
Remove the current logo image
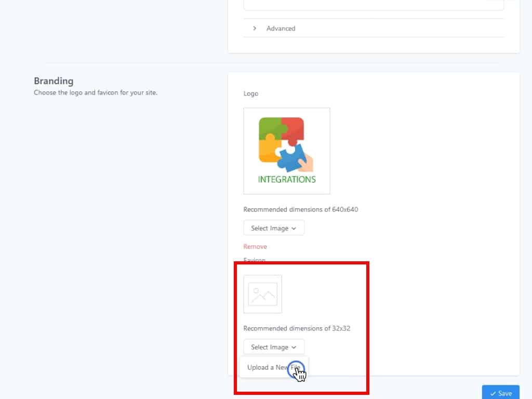(255, 247)
